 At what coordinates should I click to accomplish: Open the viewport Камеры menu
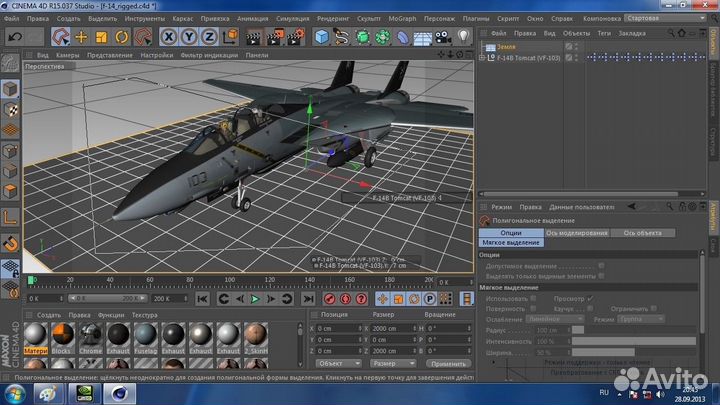point(68,55)
